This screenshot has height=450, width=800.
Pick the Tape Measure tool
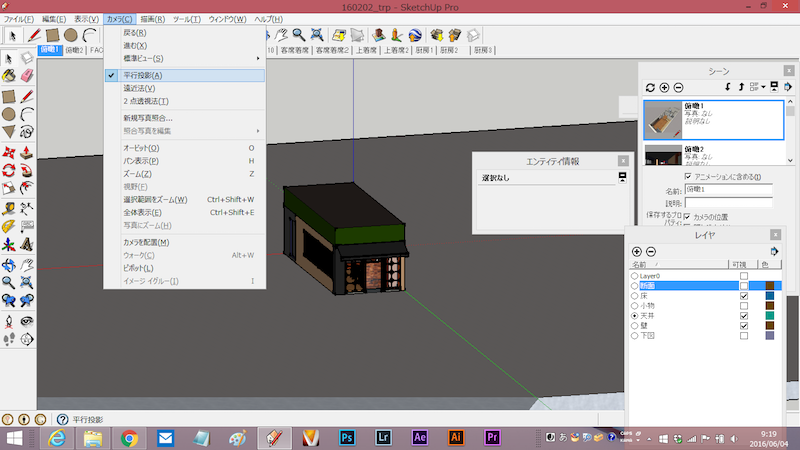click(x=9, y=208)
